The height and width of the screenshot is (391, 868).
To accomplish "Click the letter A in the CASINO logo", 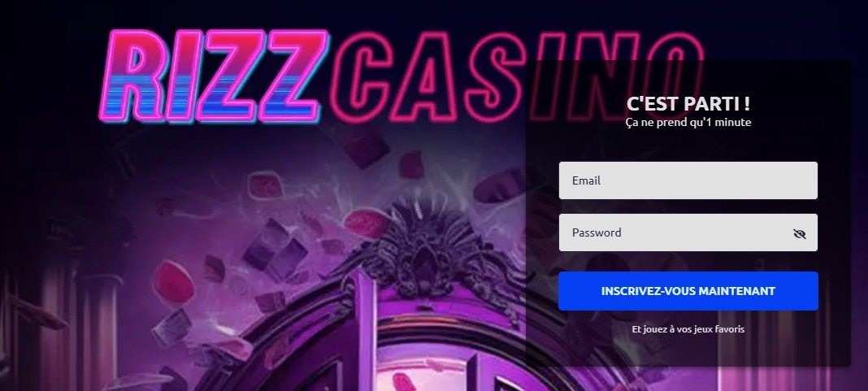I will coord(425,76).
